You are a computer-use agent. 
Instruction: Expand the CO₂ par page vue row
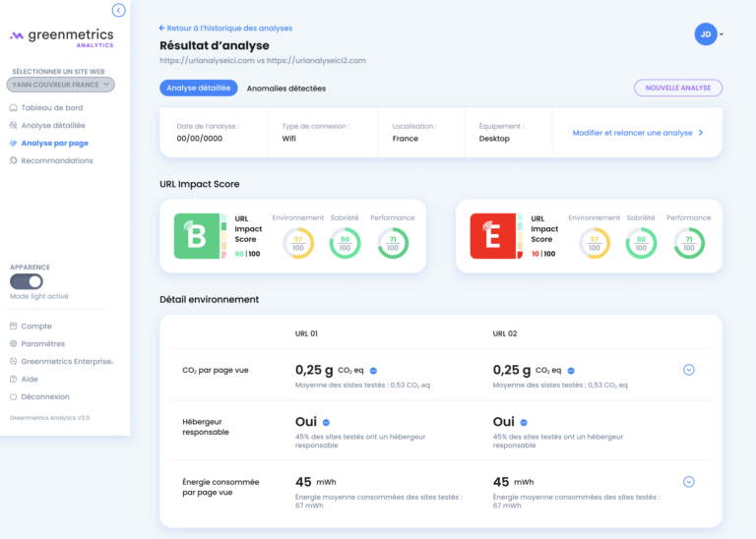[688, 370]
